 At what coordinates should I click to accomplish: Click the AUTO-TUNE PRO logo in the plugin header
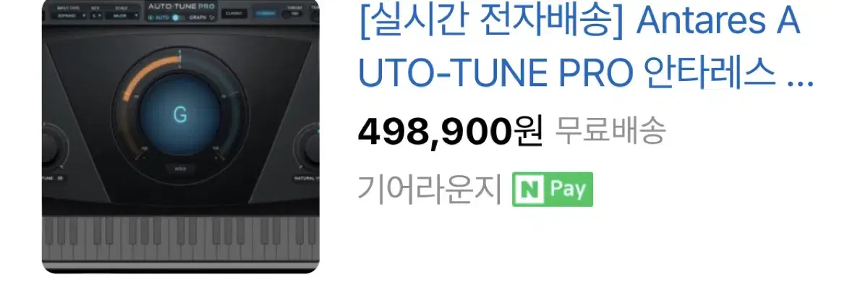point(180,6)
